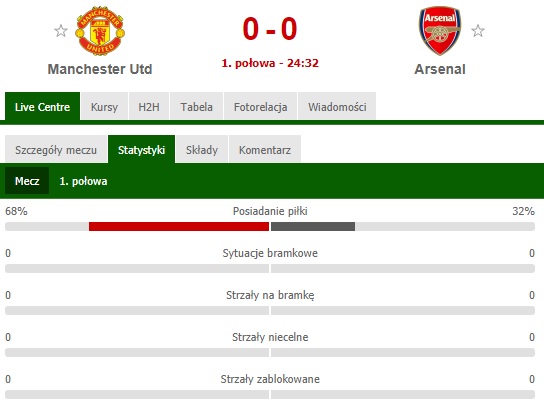Image resolution: width=544 pixels, height=414 pixels.
Task: Select the Mecz stats filter
Action: coord(27,181)
